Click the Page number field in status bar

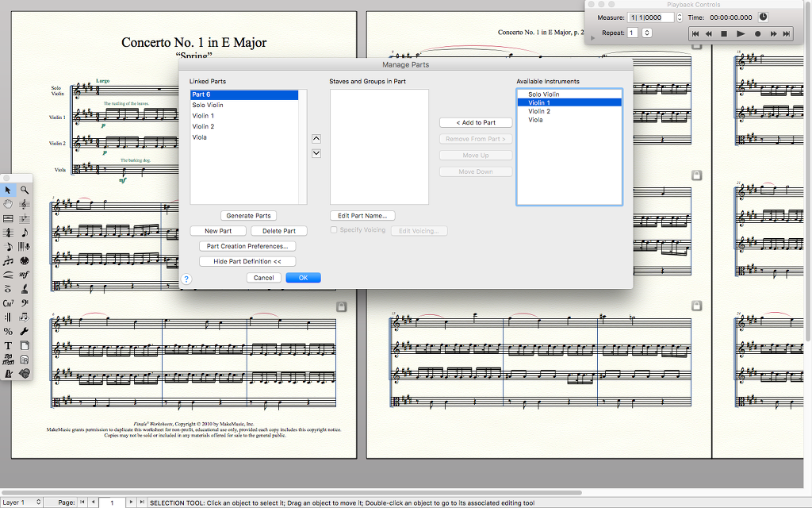111,502
